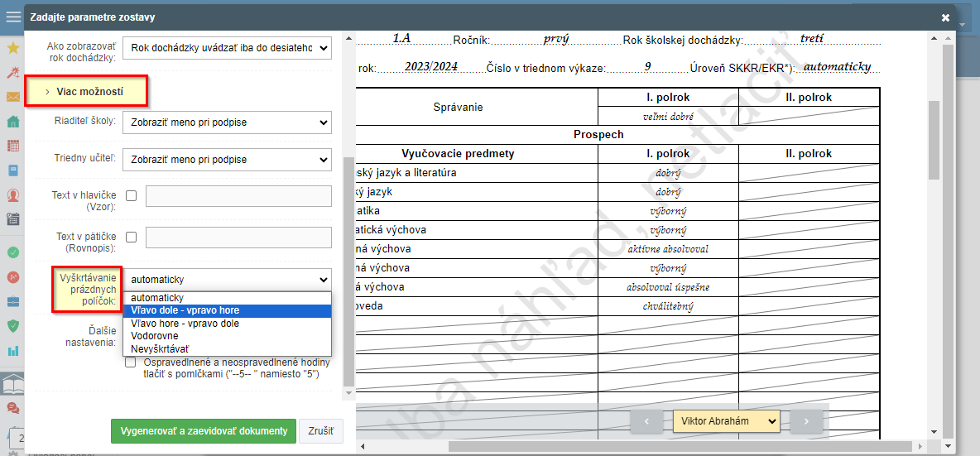Click the preview vertical scrollbar thumb

point(934,141)
